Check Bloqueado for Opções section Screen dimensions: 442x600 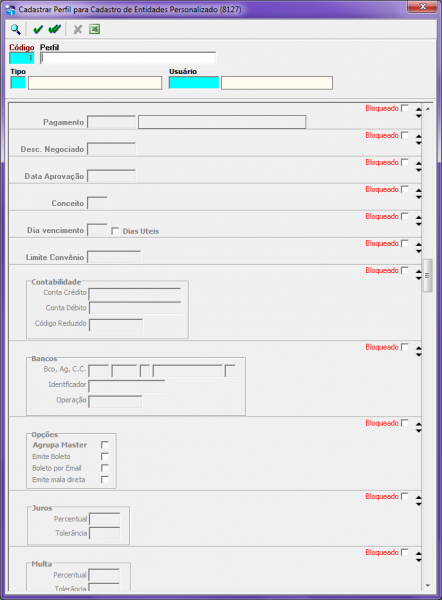click(404, 423)
